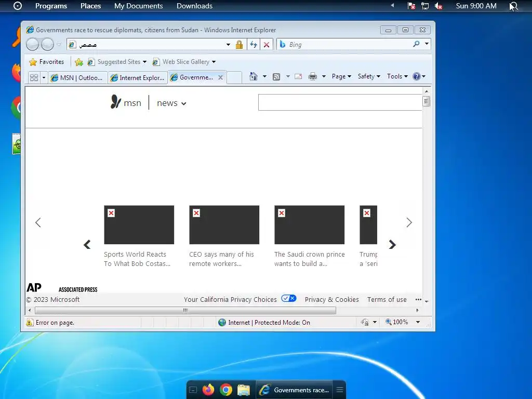Click the Bing search input field
The width and height of the screenshot is (532, 399).
click(x=350, y=44)
